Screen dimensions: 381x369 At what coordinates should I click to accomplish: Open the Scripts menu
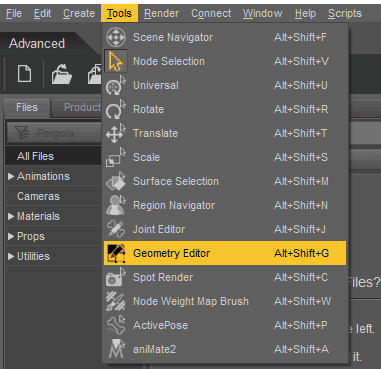pos(345,13)
